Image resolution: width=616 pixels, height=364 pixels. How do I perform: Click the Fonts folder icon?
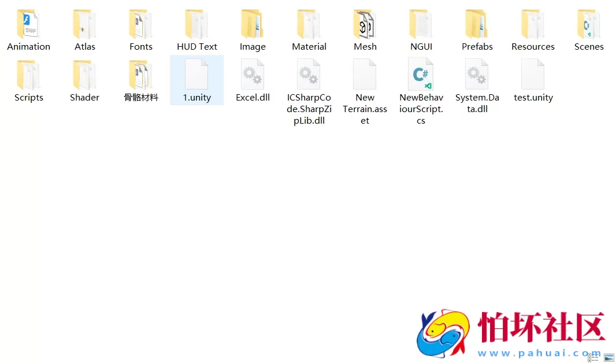tap(140, 25)
